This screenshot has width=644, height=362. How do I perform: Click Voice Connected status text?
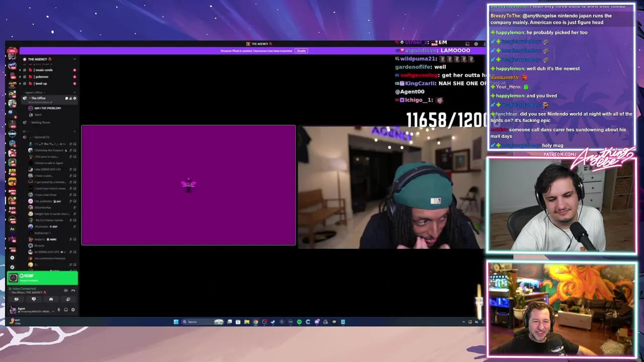click(x=24, y=289)
